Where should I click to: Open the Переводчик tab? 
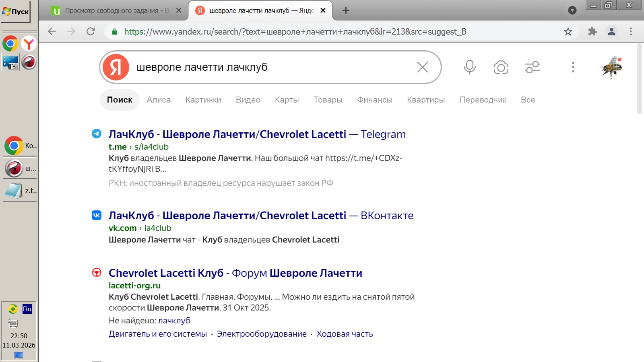483,100
